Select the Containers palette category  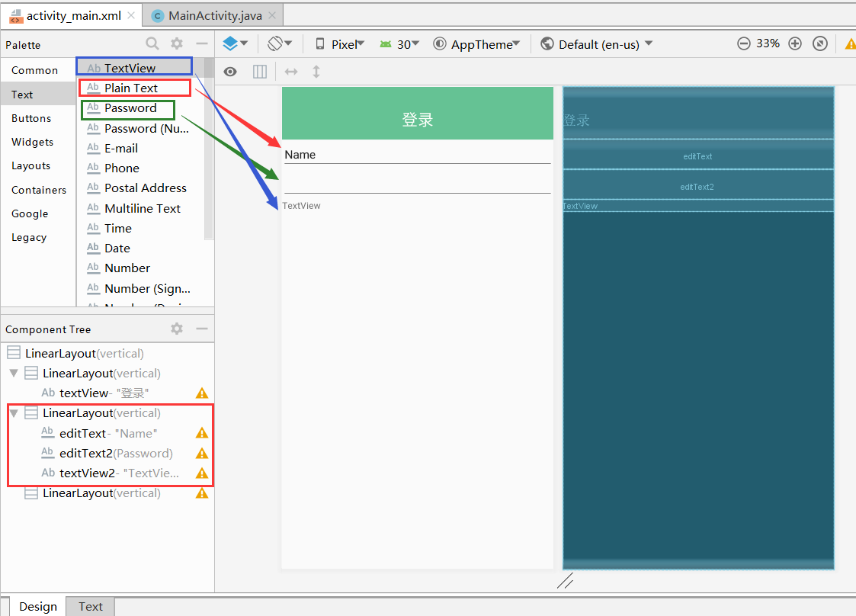(39, 190)
